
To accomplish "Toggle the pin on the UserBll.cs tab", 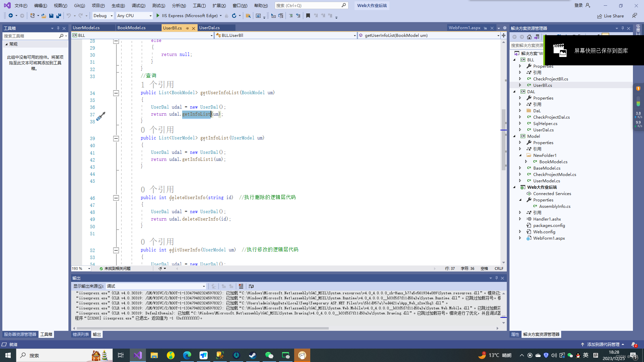I will pos(187,28).
